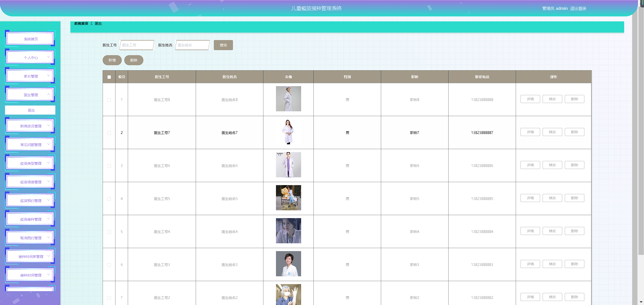Click the 查询 search button
The height and width of the screenshot is (305, 644).
[x=223, y=45]
